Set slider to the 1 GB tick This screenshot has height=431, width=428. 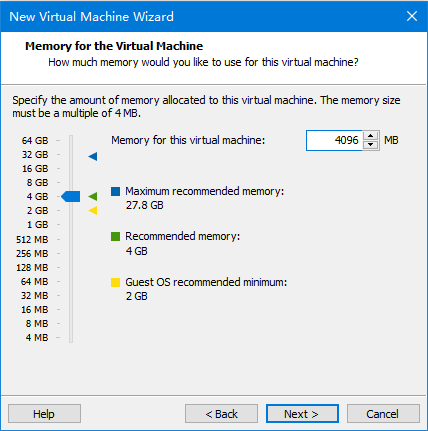click(71, 225)
